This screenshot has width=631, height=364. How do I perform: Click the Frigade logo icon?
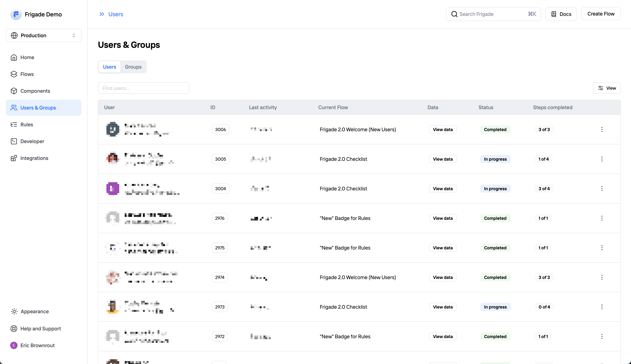tap(16, 14)
